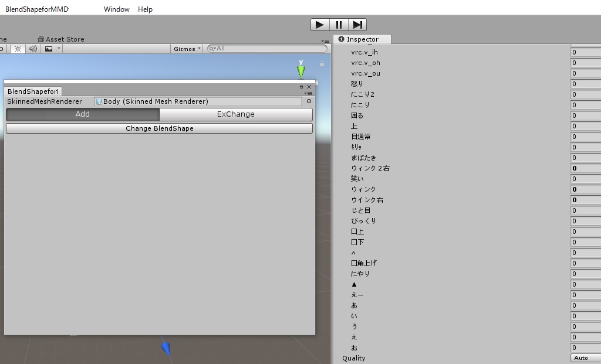The width and height of the screenshot is (601, 364).
Task: Switch to the Asset Store tab
Action: 61,39
